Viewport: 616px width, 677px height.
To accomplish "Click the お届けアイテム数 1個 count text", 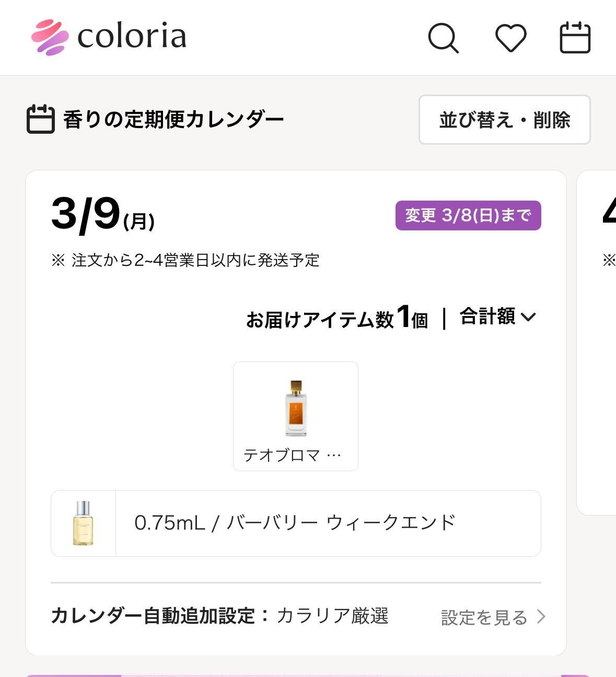I will point(336,318).
